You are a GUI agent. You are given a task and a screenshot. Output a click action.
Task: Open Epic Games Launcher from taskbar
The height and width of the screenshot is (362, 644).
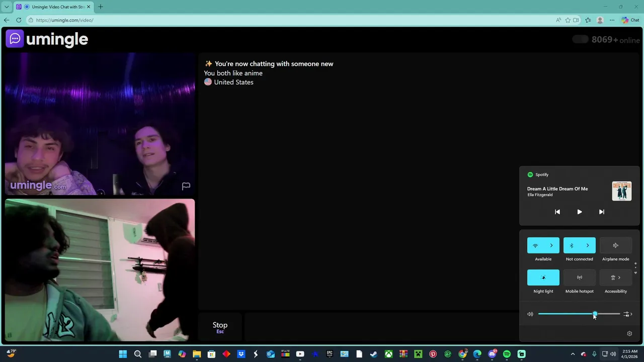tap(330, 354)
